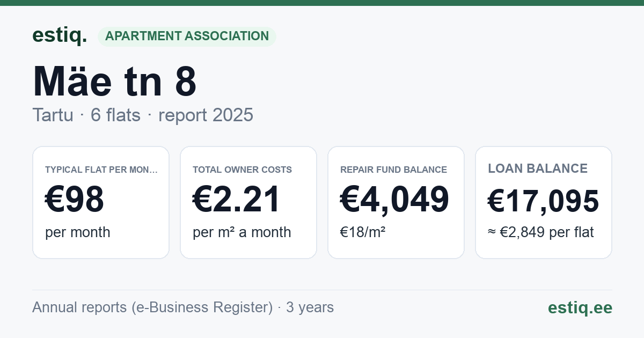Click the €18/m² caption
644x338 pixels.
click(x=363, y=232)
